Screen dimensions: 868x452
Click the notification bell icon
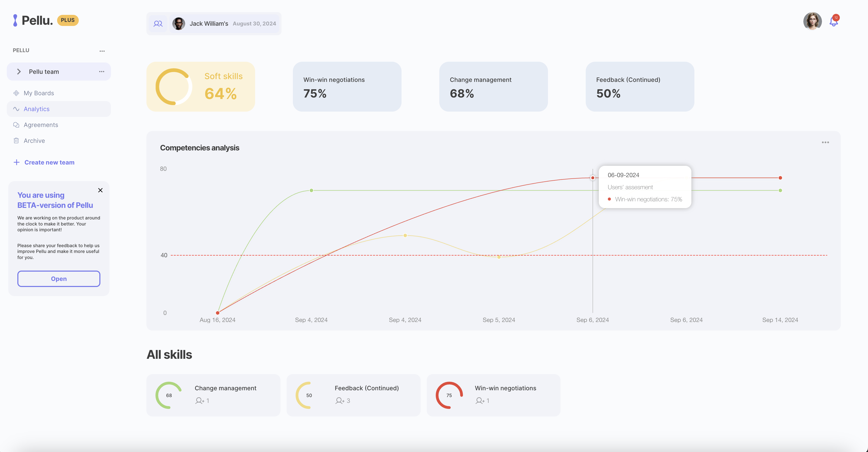(834, 22)
